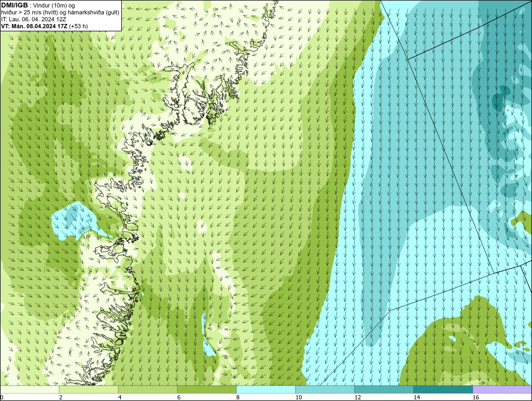Click the initial time text IT: Lau. 06. 04. 2024 12Z
532x401 pixels.
coord(34,19)
